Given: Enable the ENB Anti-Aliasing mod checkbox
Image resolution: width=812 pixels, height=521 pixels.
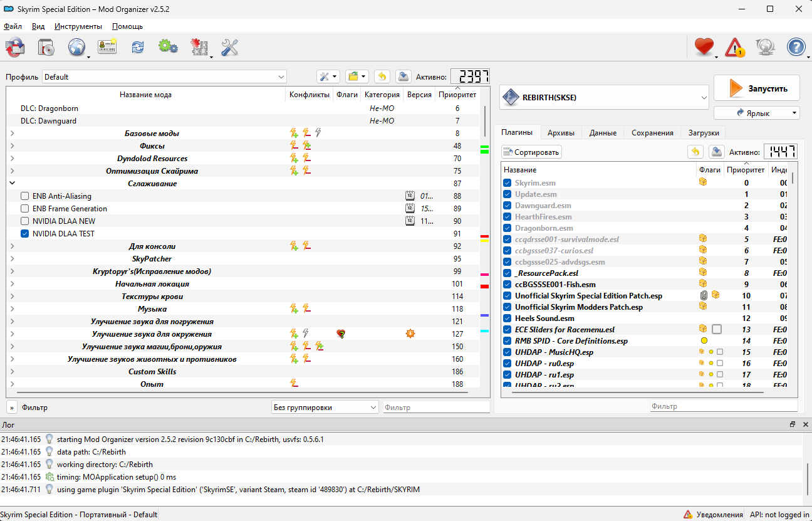Looking at the screenshot, I should pos(25,196).
